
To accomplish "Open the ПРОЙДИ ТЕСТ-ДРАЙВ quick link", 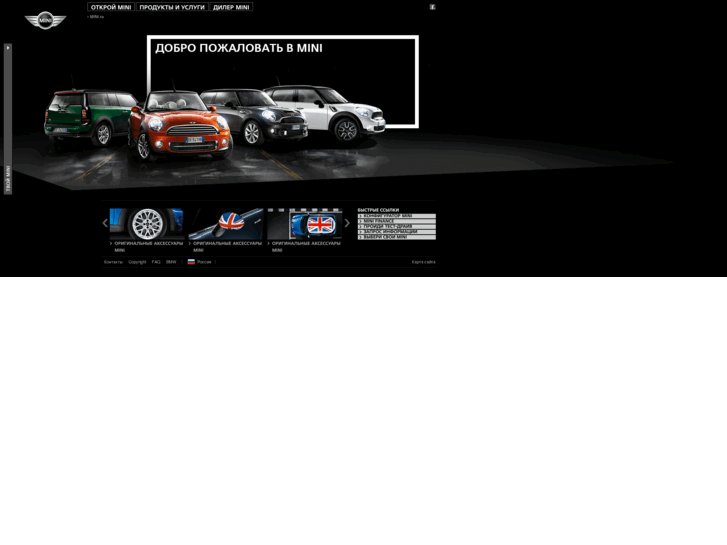I will [396, 226].
